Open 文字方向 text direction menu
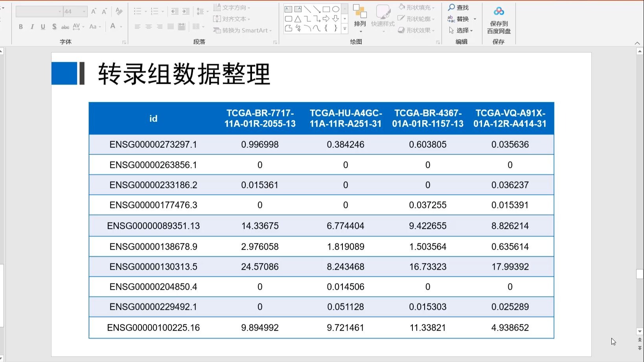This screenshot has height=362, width=644. coord(232,7)
